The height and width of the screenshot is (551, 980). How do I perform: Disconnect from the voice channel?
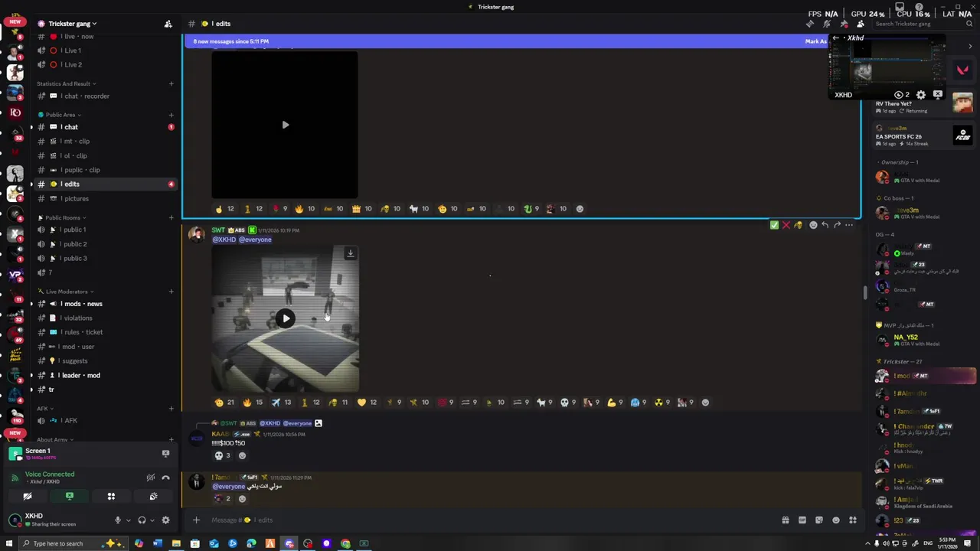(165, 478)
